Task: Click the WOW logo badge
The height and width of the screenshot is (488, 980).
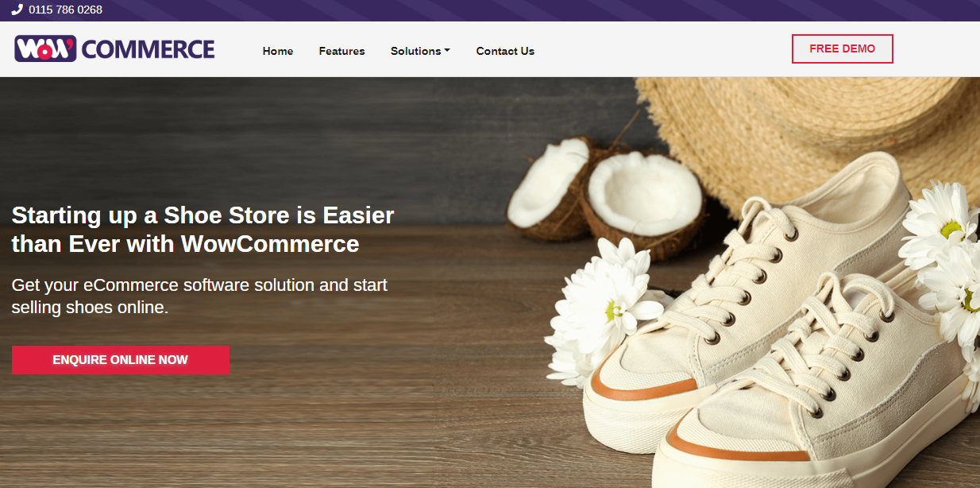Action: click(x=45, y=48)
